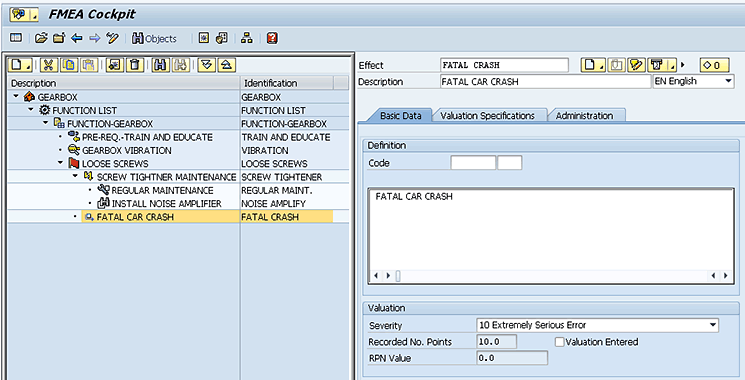This screenshot has width=745, height=380.
Task: Click the new document button beside Effect field
Action: 593,65
